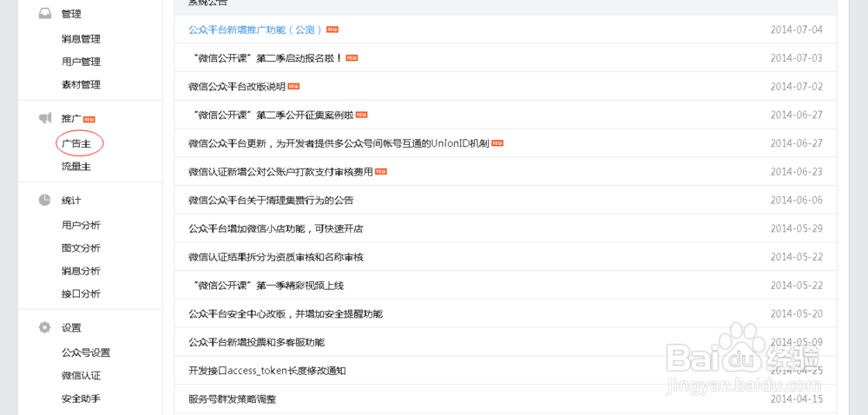Open 微信认证 settings page
868x415 pixels.
81,376
